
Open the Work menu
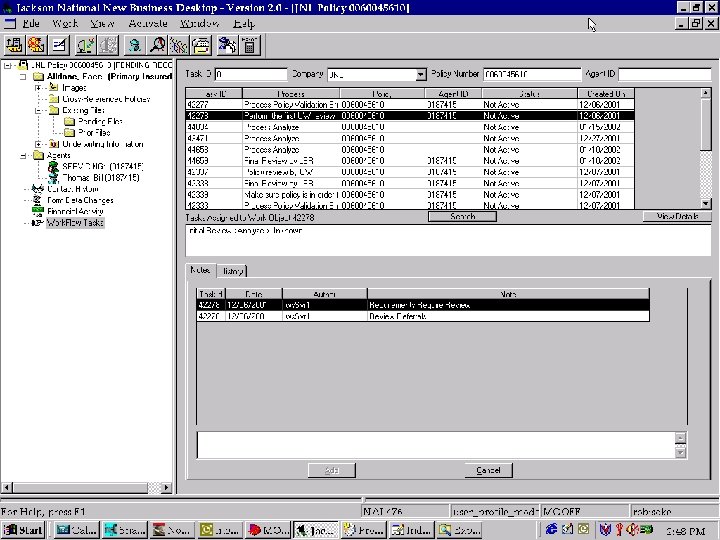64,22
